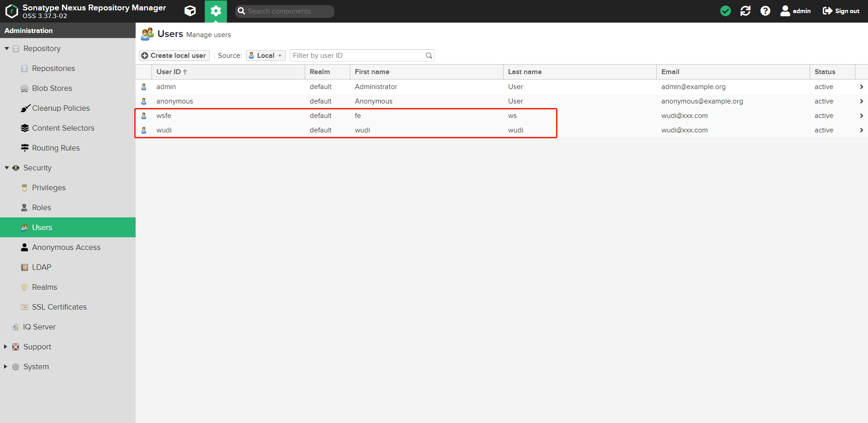Click the chevron arrow for wudi row
The width and height of the screenshot is (868, 423).
(861, 130)
